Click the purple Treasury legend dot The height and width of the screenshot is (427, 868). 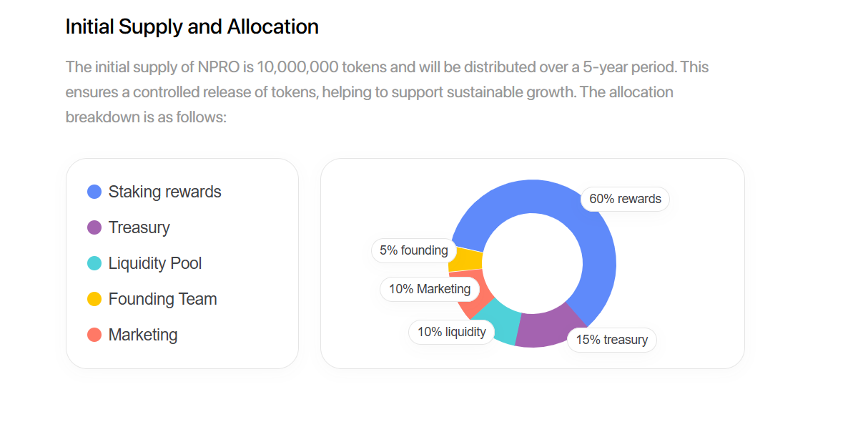pyautogui.click(x=94, y=227)
